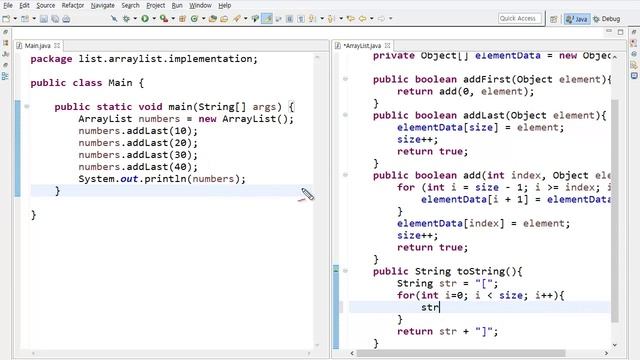Switch to the ArrayList.java tab

coord(362,46)
